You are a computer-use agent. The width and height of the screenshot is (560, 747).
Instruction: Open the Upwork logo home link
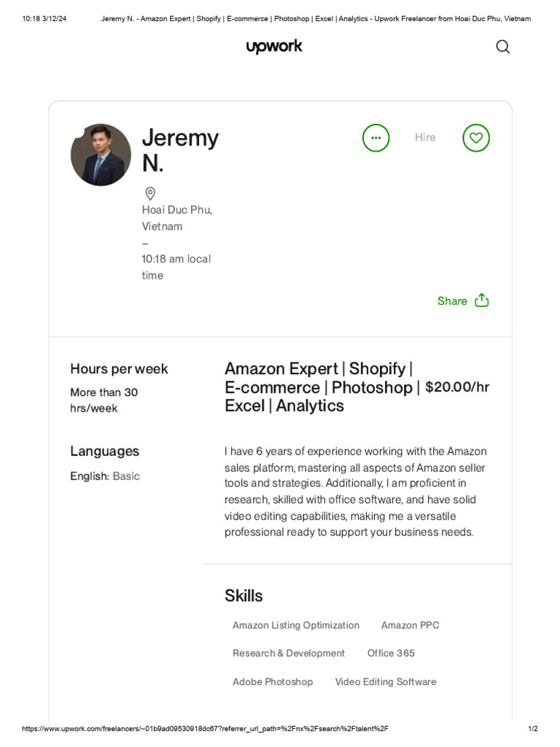(274, 47)
